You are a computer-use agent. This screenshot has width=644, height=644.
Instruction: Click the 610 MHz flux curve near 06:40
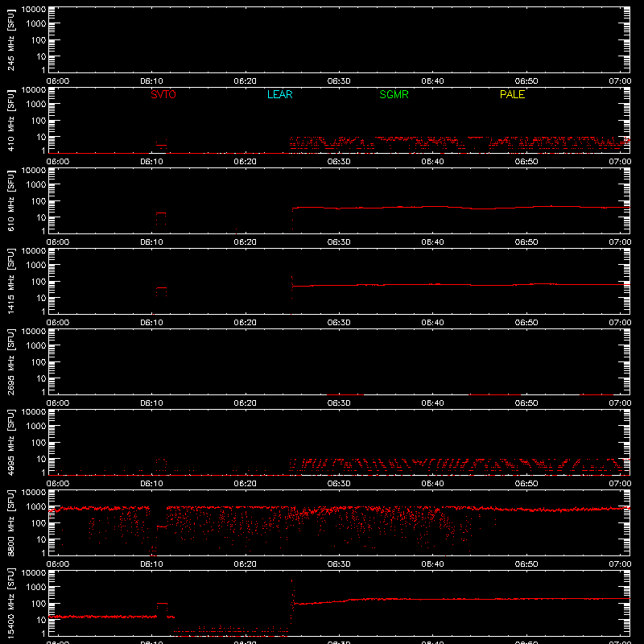[432, 207]
